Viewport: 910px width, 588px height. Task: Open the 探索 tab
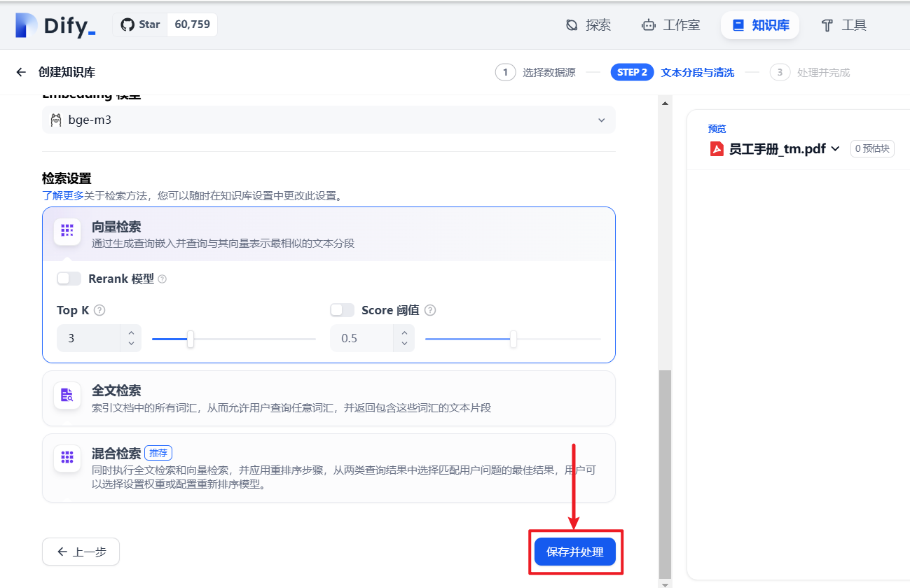pos(588,25)
